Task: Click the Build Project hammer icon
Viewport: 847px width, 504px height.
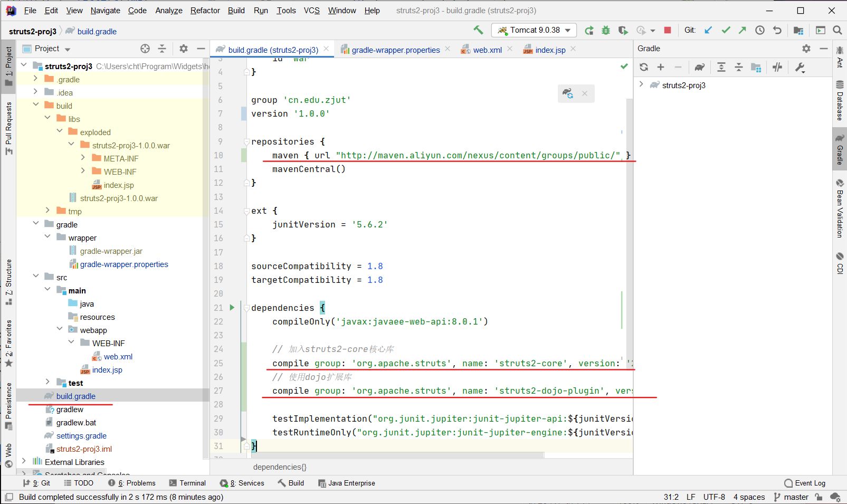Action: [x=478, y=30]
